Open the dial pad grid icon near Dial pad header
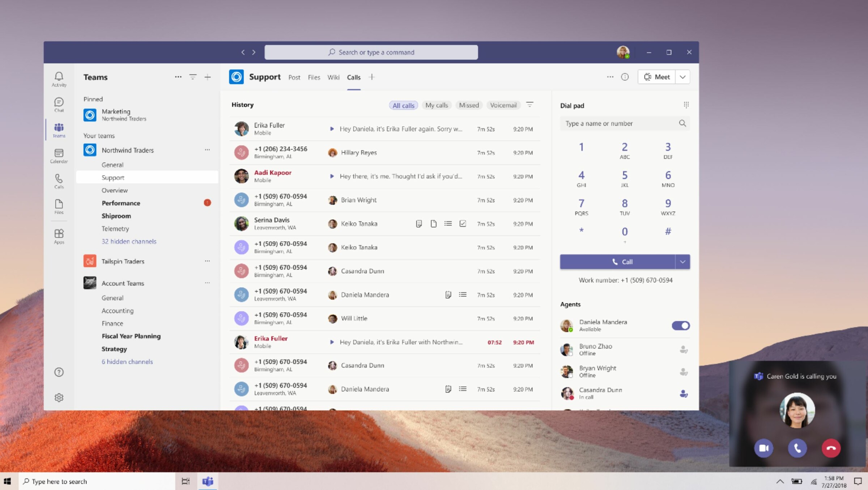This screenshot has height=490, width=868. click(x=686, y=105)
